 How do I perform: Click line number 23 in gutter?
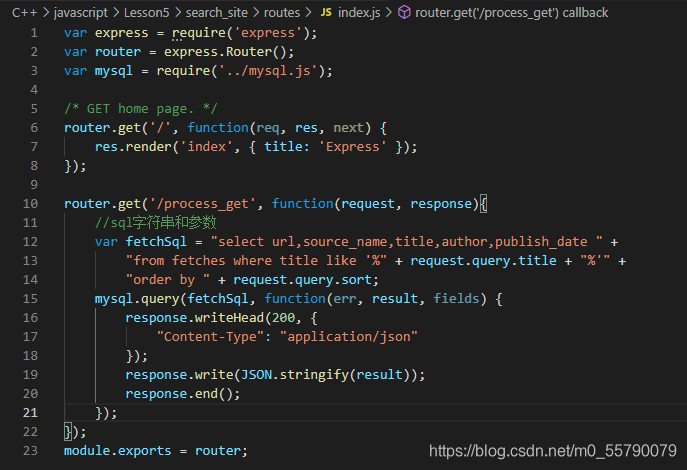pos(30,451)
